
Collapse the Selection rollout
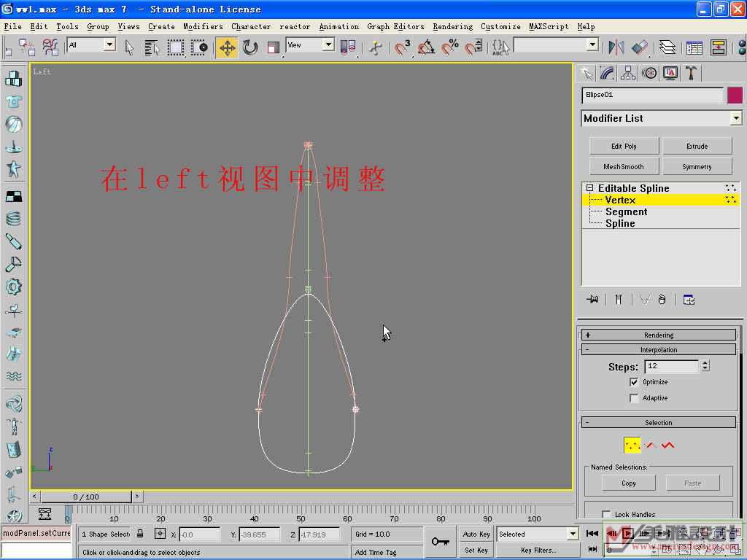click(x=659, y=423)
